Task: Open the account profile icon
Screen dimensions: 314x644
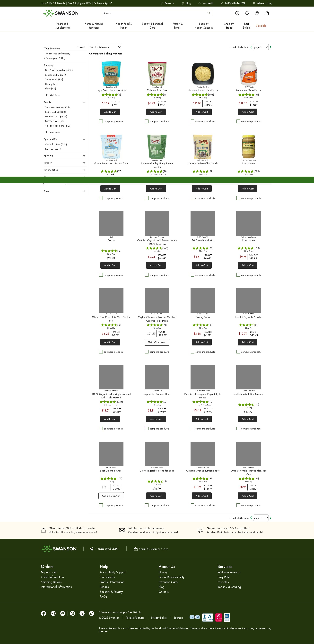Action: coord(257,13)
